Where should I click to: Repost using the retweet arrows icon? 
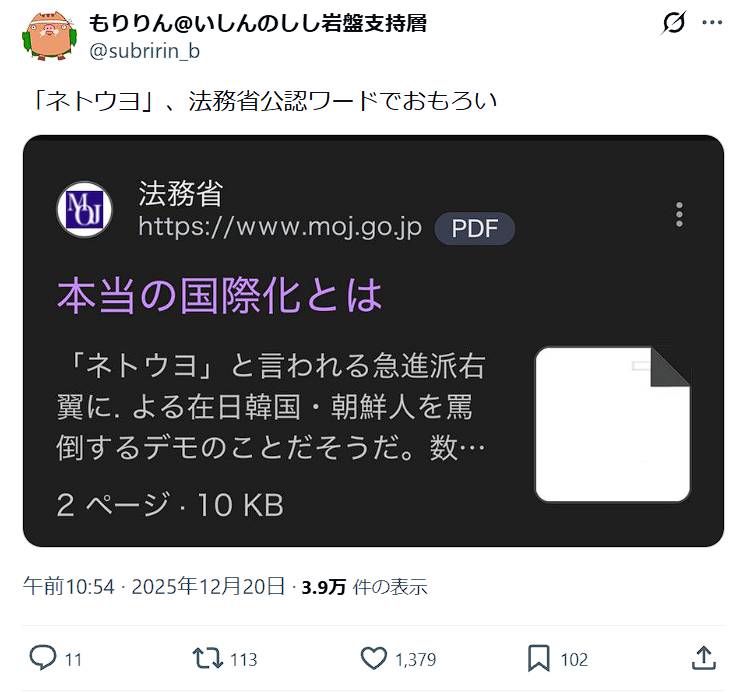207,659
